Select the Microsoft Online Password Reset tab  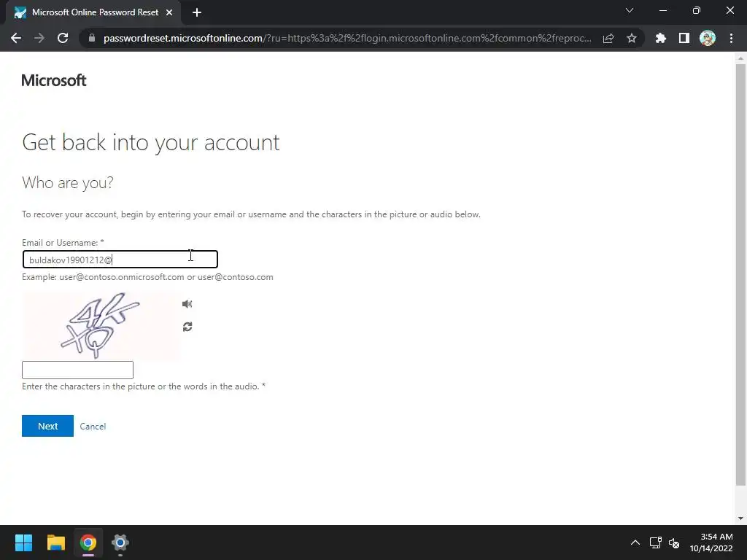click(x=93, y=12)
